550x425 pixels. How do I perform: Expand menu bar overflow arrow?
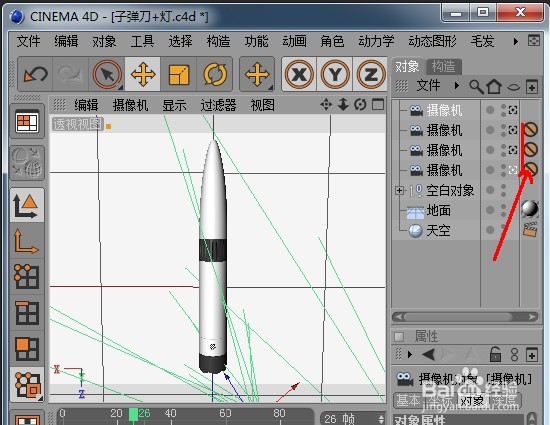515,41
